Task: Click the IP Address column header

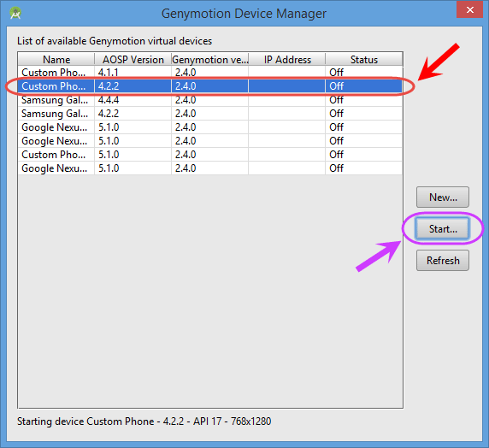Action: (x=287, y=59)
